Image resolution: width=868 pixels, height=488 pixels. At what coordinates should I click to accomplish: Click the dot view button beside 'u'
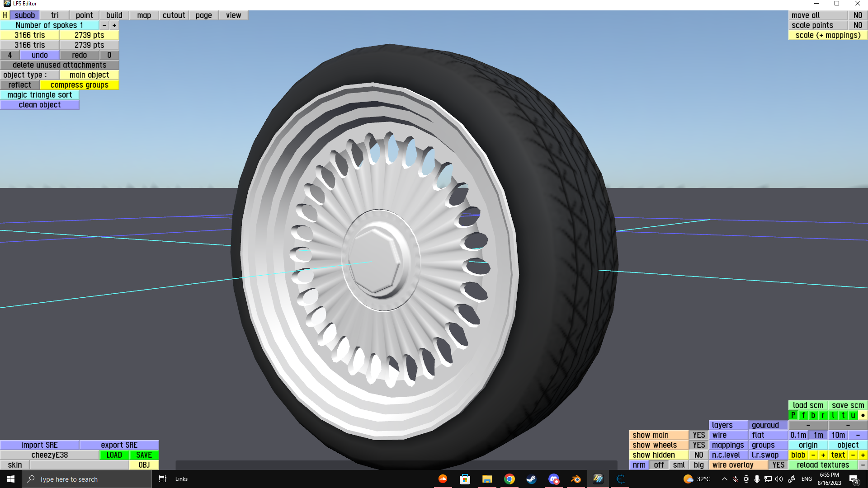pyautogui.click(x=863, y=415)
